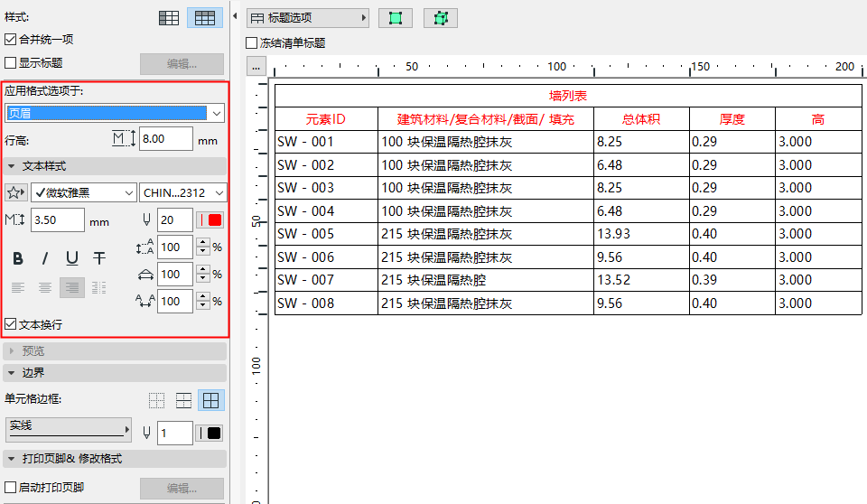Select all cell borders option

[x=210, y=400]
